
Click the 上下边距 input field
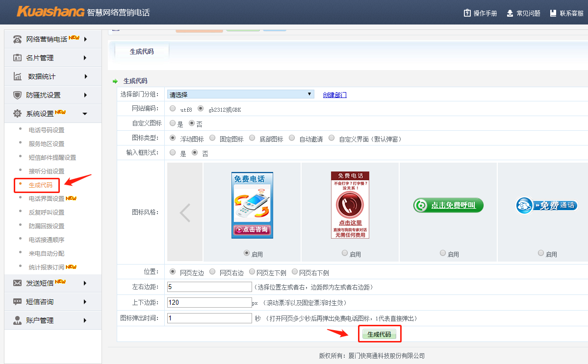[209, 303]
